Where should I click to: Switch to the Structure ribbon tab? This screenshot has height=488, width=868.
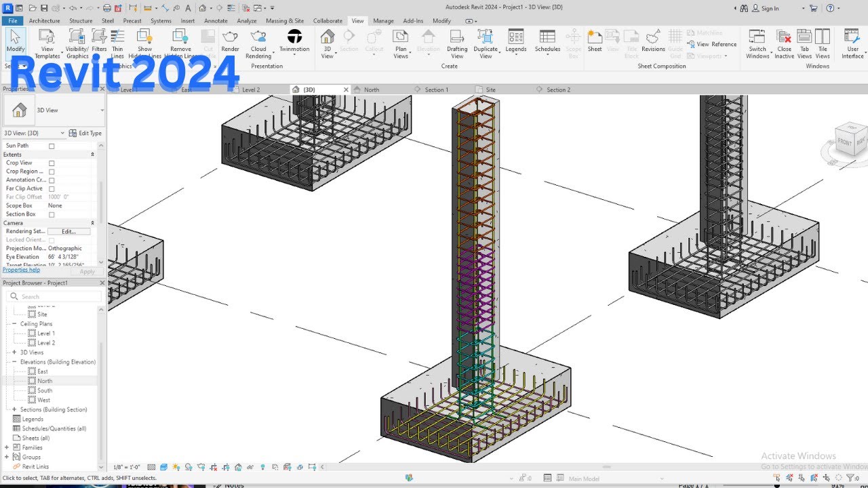(x=81, y=20)
